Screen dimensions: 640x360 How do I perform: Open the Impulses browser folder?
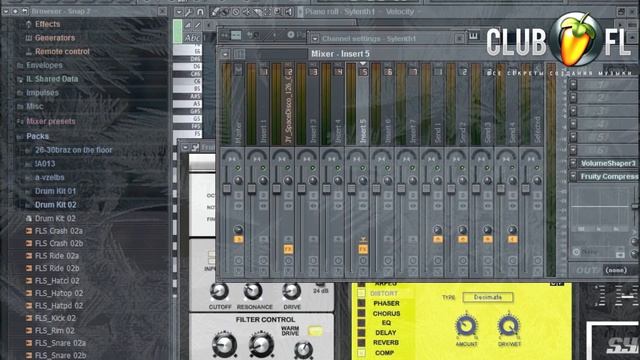(42, 93)
